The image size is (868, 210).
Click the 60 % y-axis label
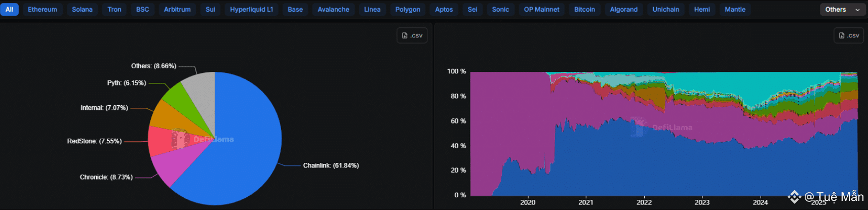tap(458, 121)
